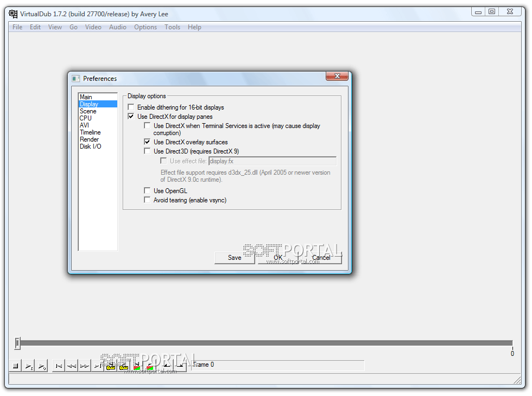Open the Video menu

[93, 27]
